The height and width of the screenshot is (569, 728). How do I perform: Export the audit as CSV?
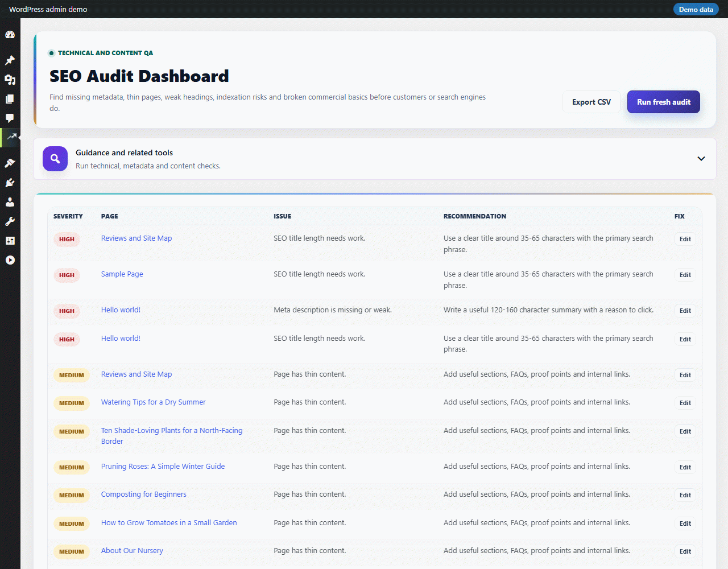(x=591, y=102)
